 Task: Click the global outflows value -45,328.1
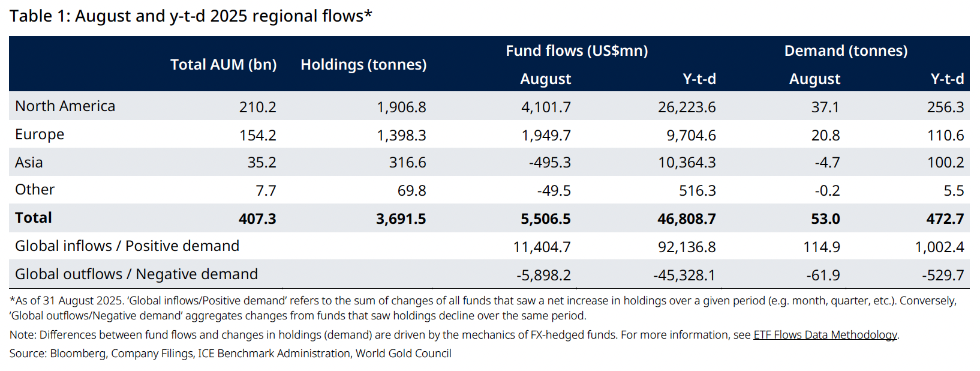(684, 276)
